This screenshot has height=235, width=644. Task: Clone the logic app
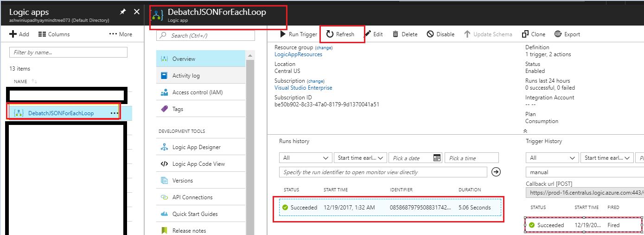click(534, 34)
